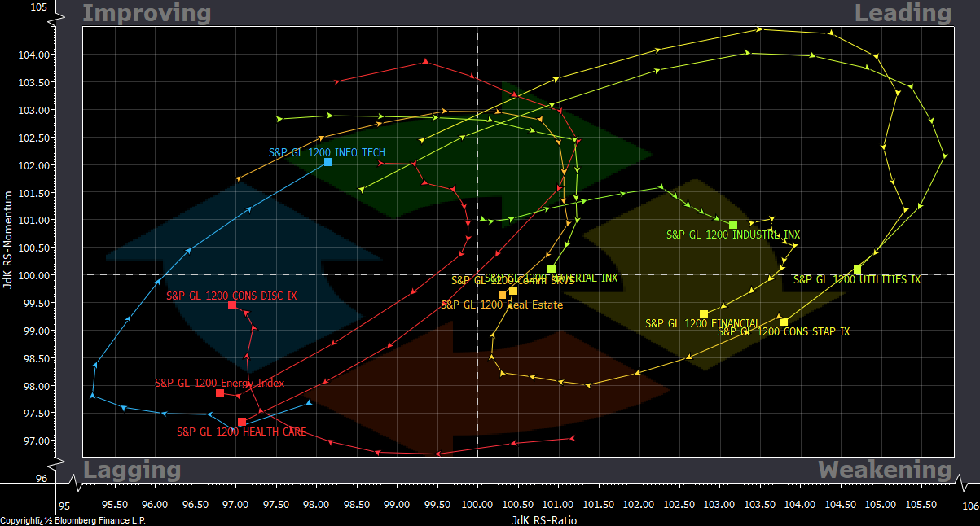This screenshot has height=526, width=980.
Task: Click the green MATERIAL INX square marker
Action: pyautogui.click(x=552, y=269)
